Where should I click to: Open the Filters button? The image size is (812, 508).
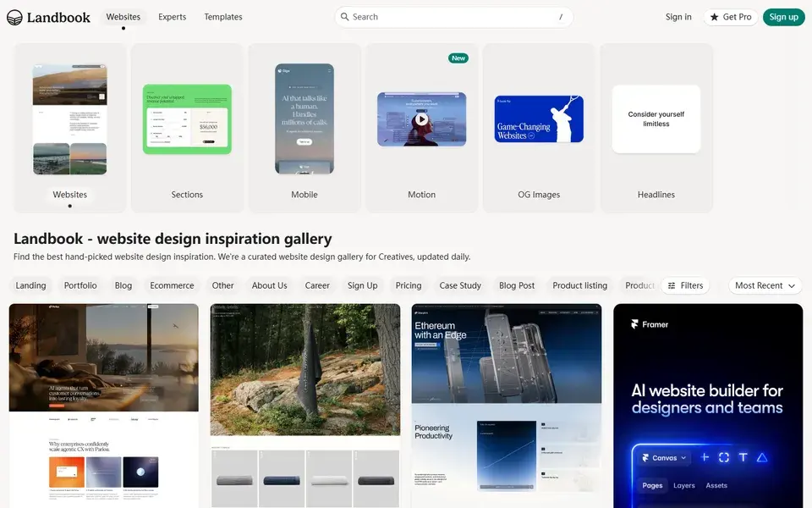[685, 285]
